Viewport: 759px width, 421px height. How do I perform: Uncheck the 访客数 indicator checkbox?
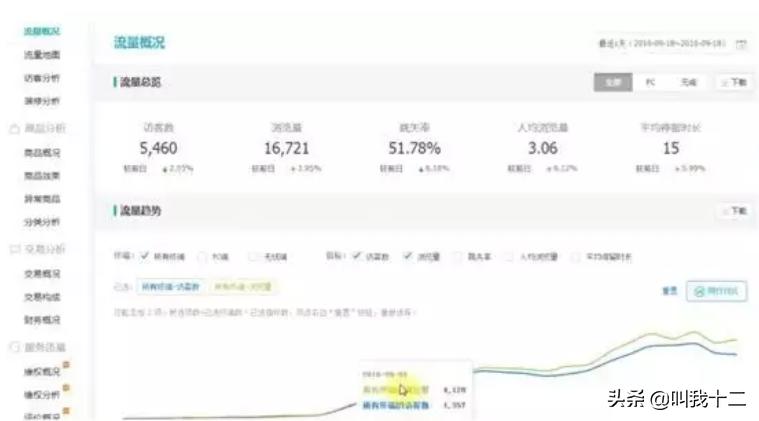[x=357, y=256]
